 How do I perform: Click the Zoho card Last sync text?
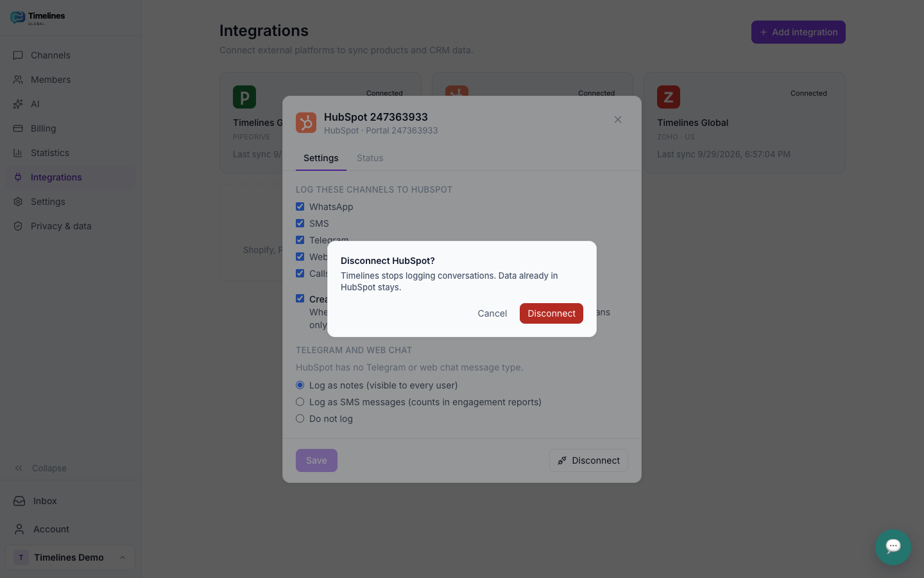click(724, 154)
